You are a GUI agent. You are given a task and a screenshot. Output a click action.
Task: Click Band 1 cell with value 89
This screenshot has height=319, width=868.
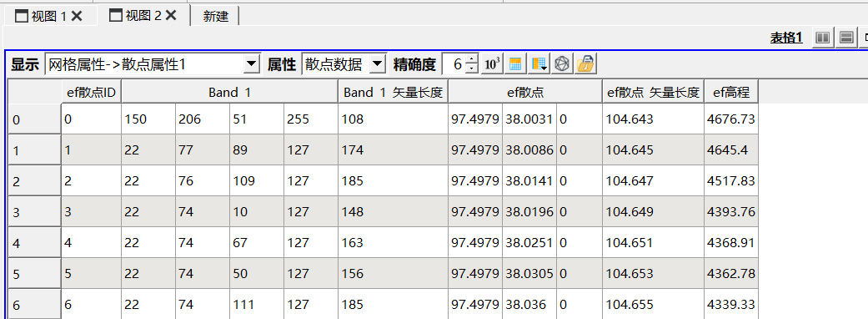(257, 149)
